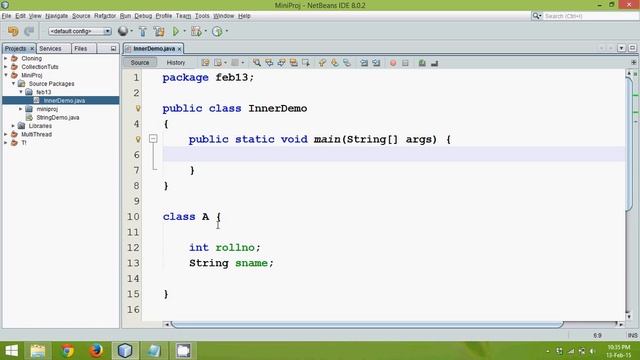The height and width of the screenshot is (360, 640).
Task: Minimize the Projects window group
Action: 113,49
